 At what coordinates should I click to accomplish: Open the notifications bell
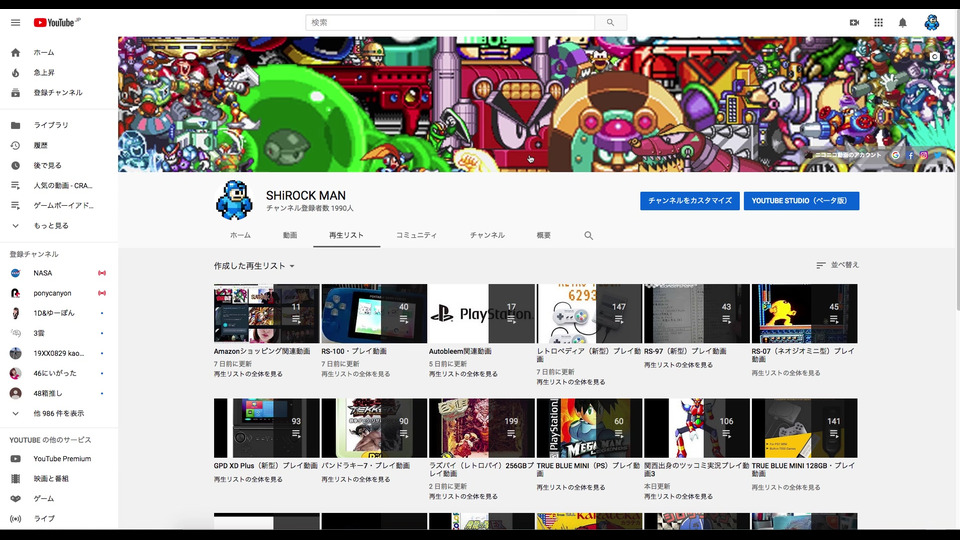[902, 23]
